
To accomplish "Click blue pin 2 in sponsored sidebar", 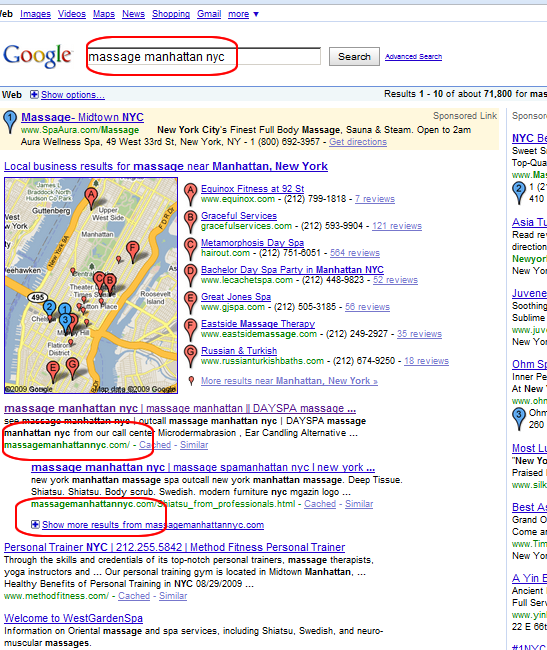I will [518, 193].
